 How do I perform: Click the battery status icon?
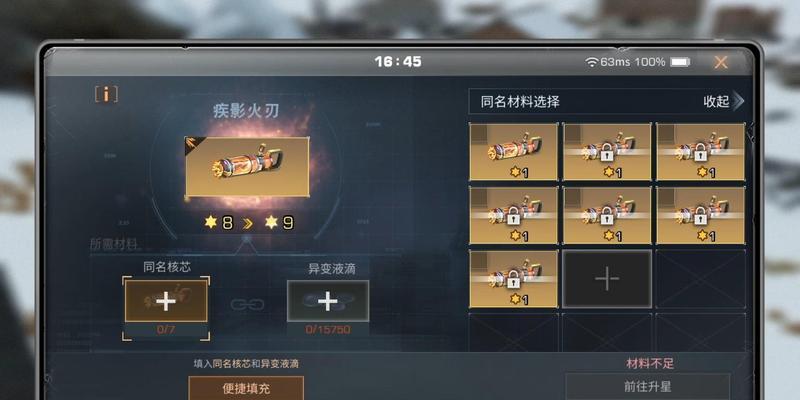coord(680,62)
